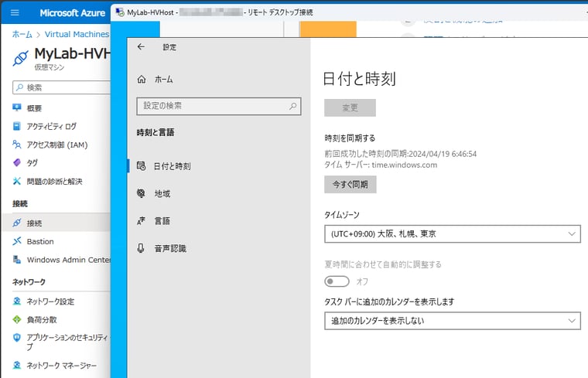Click the ホーム breadcrumb link in Azure
The image size is (588, 378).
(22, 34)
